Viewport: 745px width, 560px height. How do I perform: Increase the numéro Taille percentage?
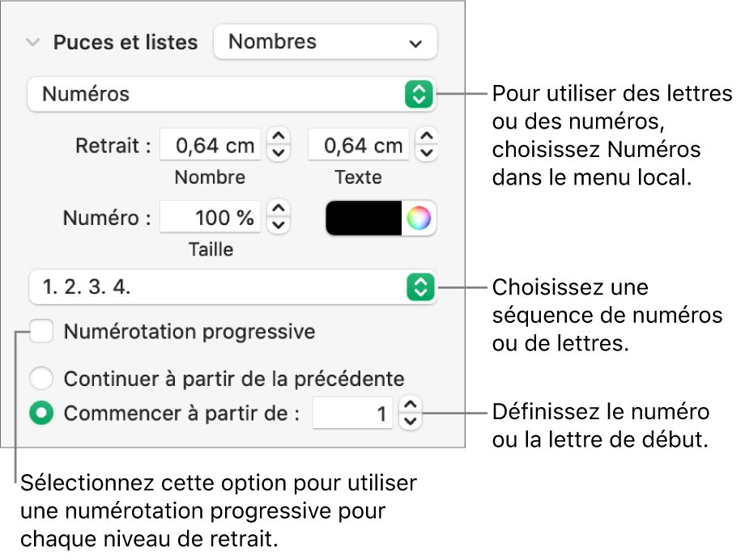[x=279, y=210]
